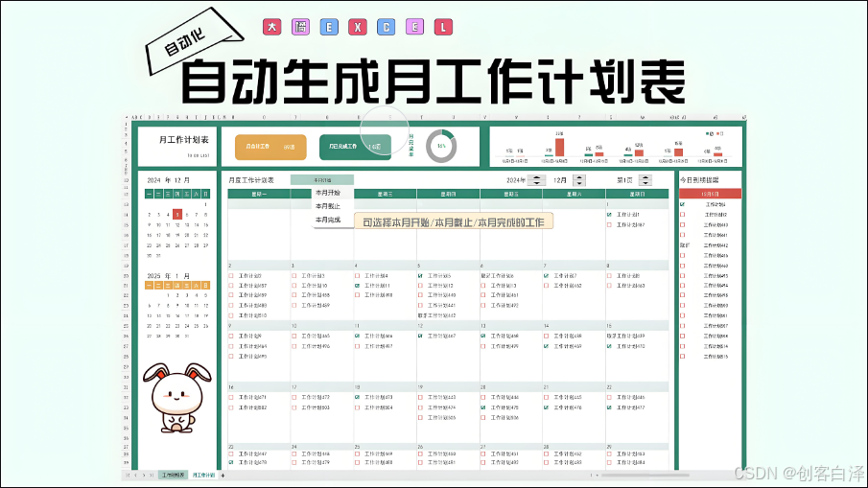Click the green 月已完成工作 summary card

tap(355, 148)
